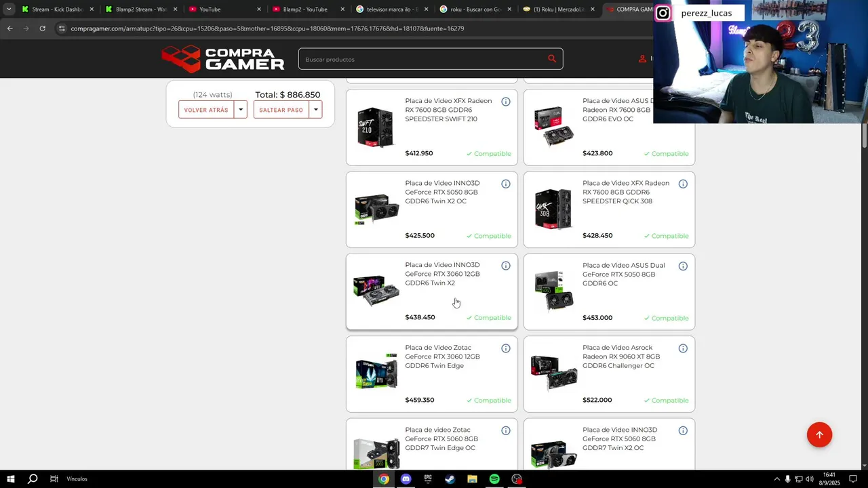Open microphone icon in system tray

[787, 479]
